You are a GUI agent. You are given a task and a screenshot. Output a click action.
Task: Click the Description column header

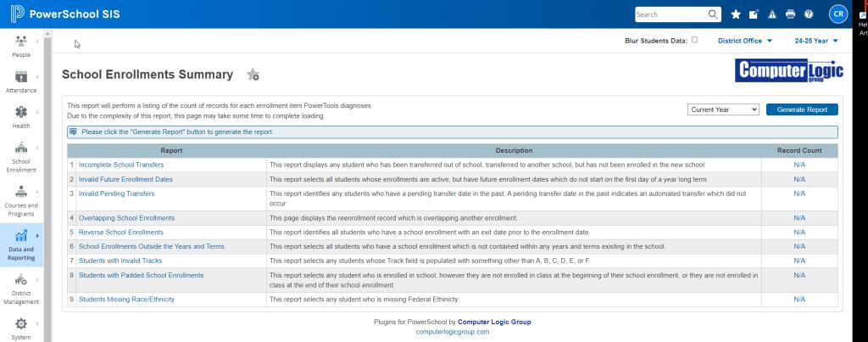(514, 151)
